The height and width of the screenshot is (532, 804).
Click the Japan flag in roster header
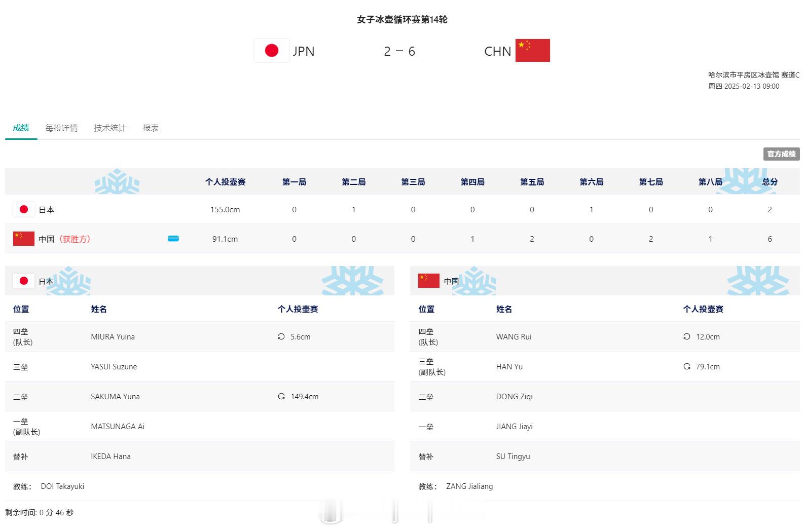(x=23, y=281)
